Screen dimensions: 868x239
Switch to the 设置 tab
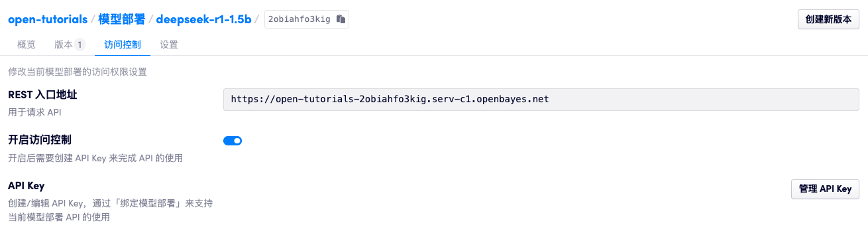click(x=169, y=45)
